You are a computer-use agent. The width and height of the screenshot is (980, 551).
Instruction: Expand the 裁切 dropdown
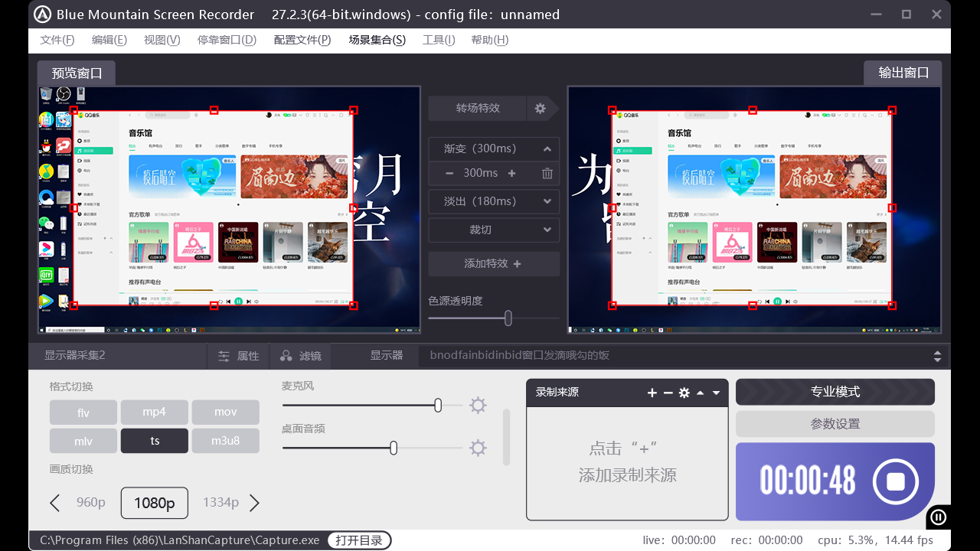pos(547,230)
